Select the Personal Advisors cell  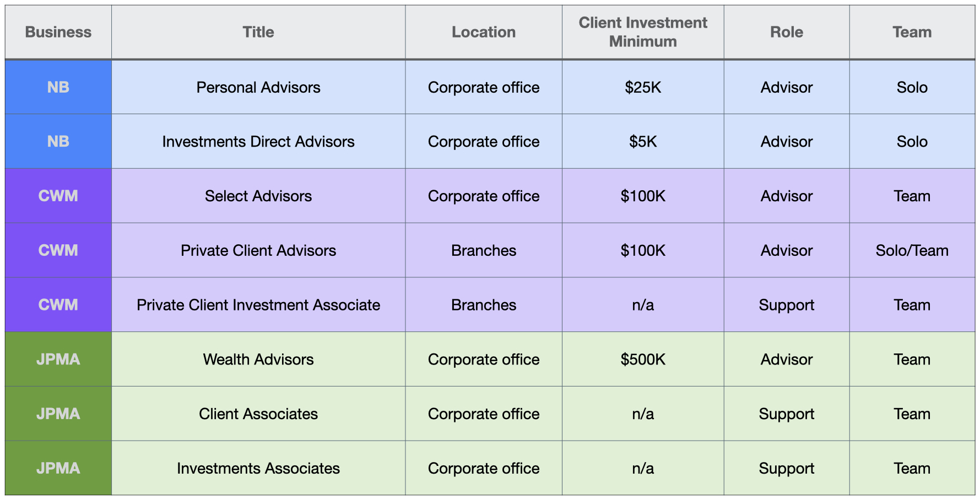tap(258, 87)
